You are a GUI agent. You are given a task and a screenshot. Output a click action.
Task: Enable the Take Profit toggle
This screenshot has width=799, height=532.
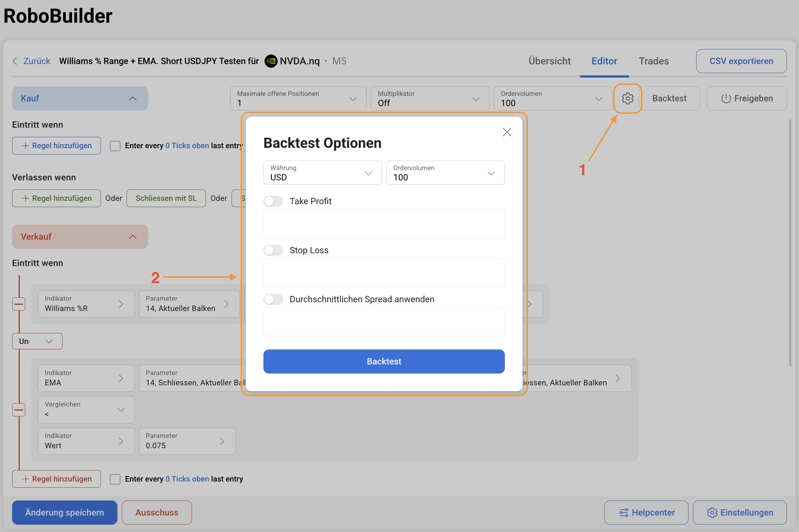tap(273, 201)
